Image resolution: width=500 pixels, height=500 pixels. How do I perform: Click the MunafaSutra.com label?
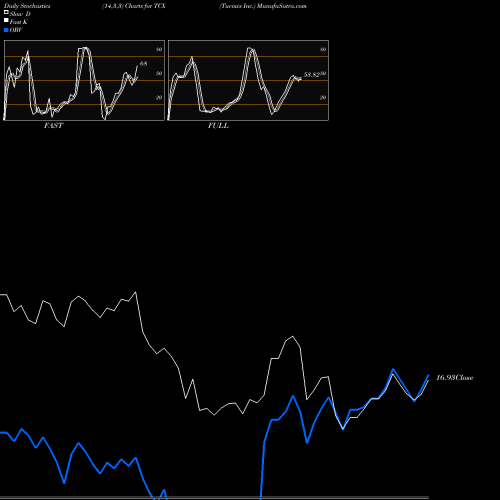click(x=282, y=6)
